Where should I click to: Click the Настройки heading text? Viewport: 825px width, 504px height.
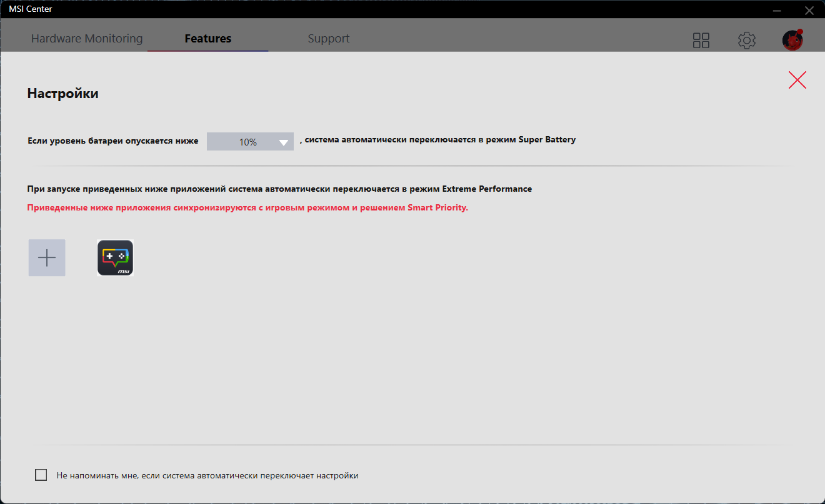63,94
